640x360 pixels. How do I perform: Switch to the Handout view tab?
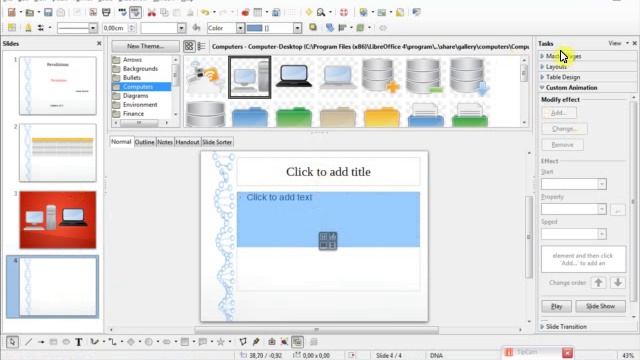click(x=187, y=142)
